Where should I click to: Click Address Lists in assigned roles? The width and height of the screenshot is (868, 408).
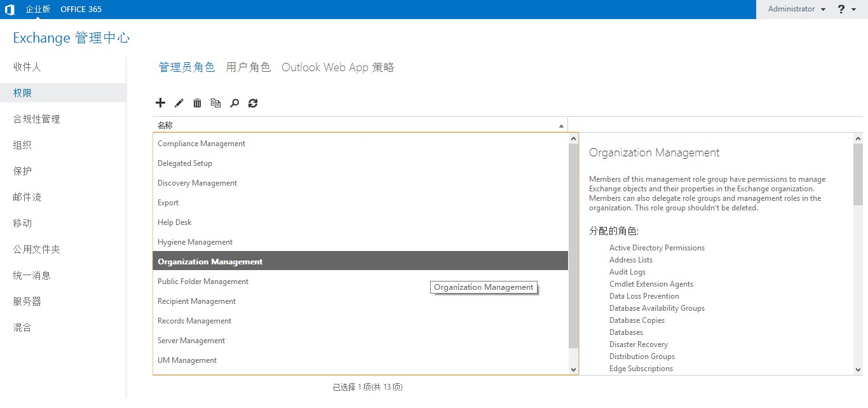[631, 260]
